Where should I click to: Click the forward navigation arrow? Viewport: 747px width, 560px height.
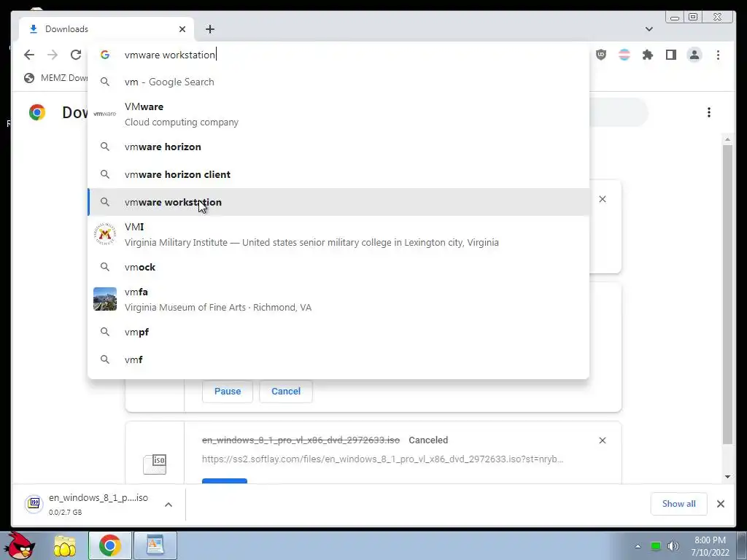53,55
